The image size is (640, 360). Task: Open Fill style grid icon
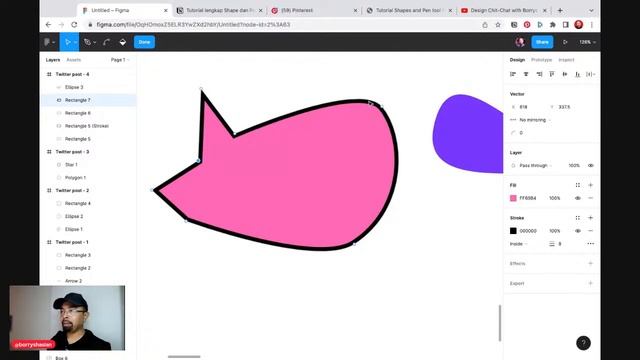(578, 185)
